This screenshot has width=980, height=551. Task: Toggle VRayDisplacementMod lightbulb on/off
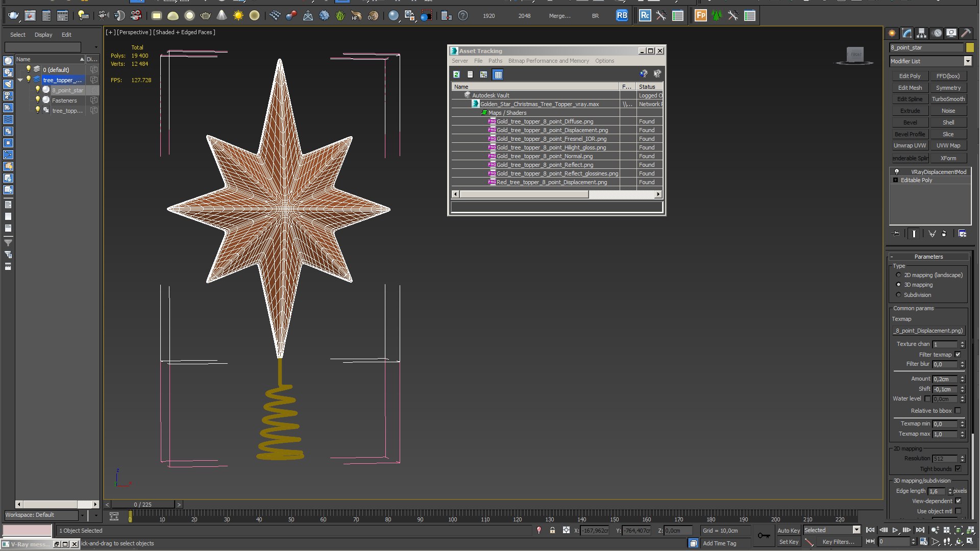point(897,172)
